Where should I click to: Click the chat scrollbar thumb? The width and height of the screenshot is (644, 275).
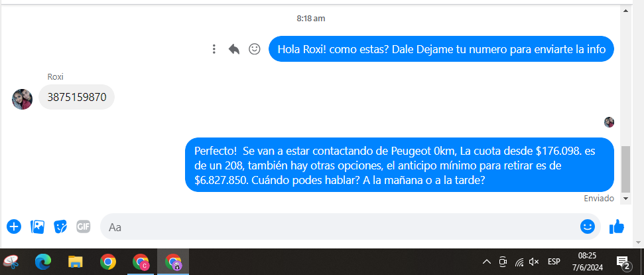click(x=625, y=169)
